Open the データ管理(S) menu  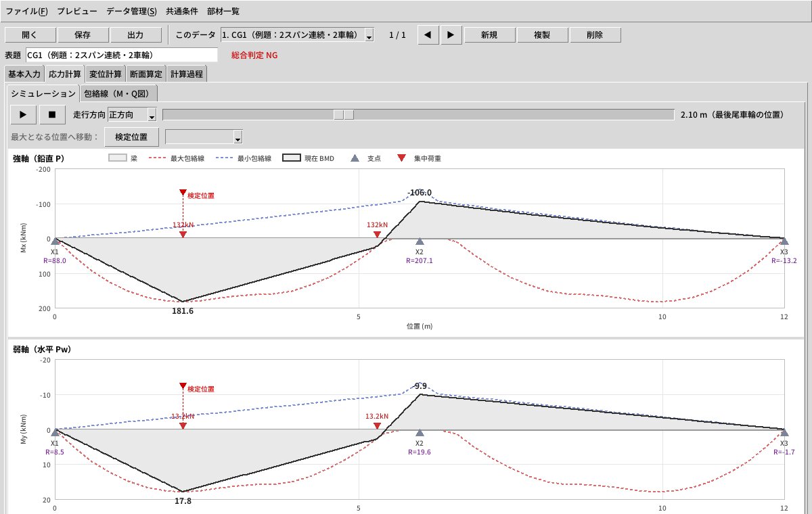click(x=131, y=11)
